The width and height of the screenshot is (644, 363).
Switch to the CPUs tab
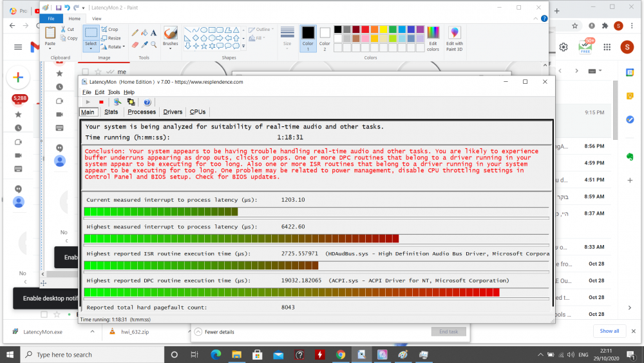pyautogui.click(x=198, y=112)
